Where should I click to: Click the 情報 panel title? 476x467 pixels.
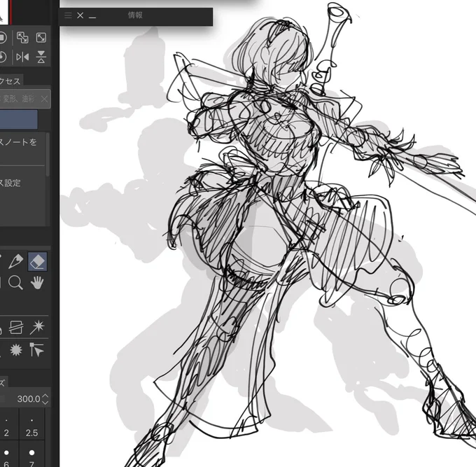[135, 15]
